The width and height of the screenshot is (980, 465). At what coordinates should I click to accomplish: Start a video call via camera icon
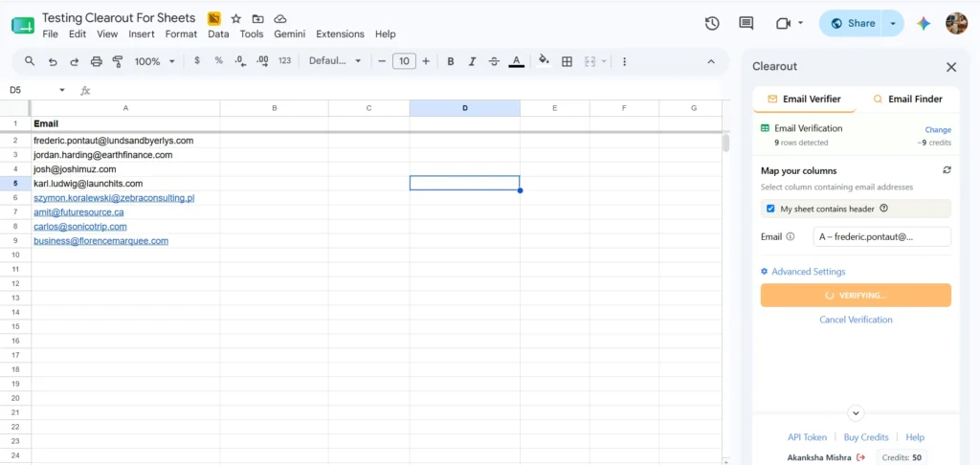click(783, 23)
